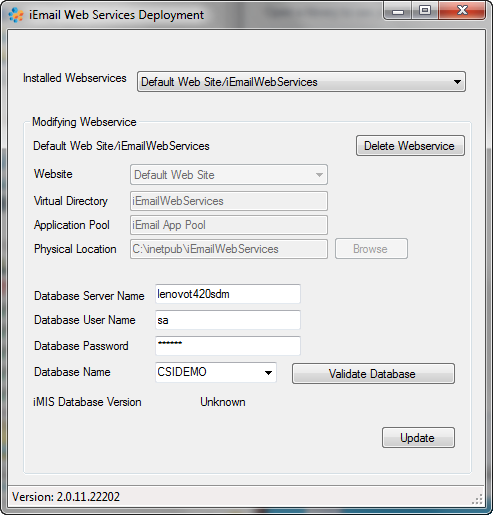
Task: Click the Application Pool text box
Action: pyautogui.click(x=229, y=225)
